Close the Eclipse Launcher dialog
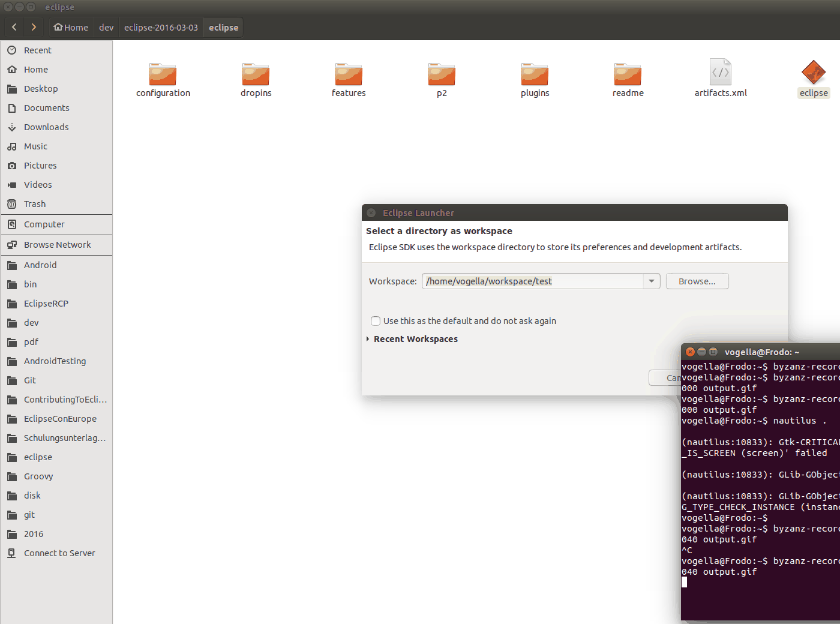The width and height of the screenshot is (840, 624). pyautogui.click(x=371, y=213)
